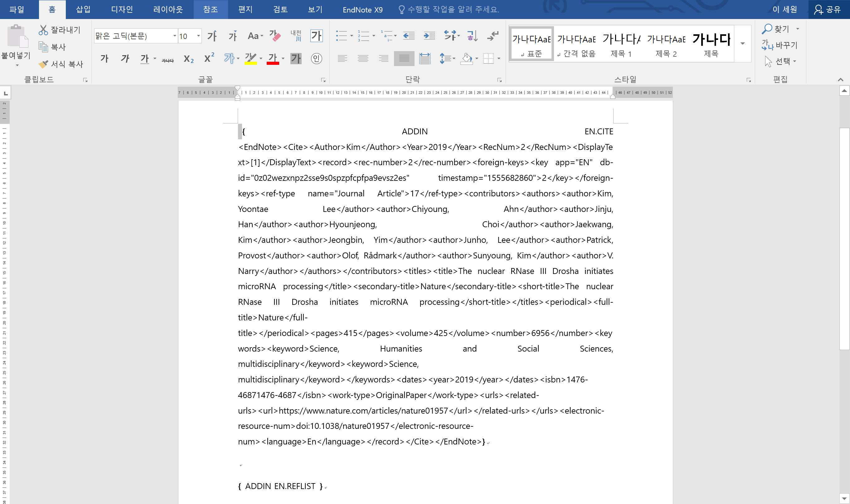Click increase indent icon
Image resolution: width=850 pixels, height=504 pixels.
429,36
